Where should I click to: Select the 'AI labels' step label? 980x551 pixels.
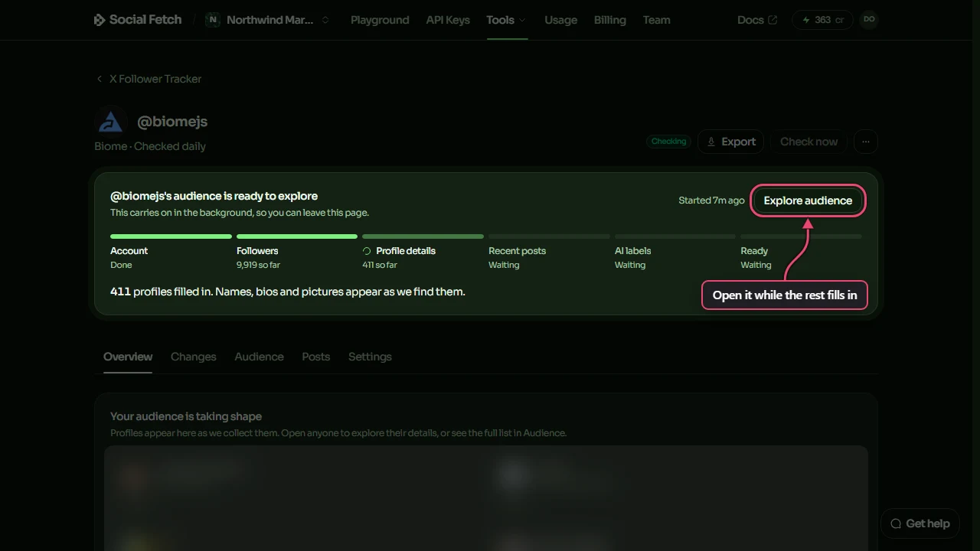(632, 251)
